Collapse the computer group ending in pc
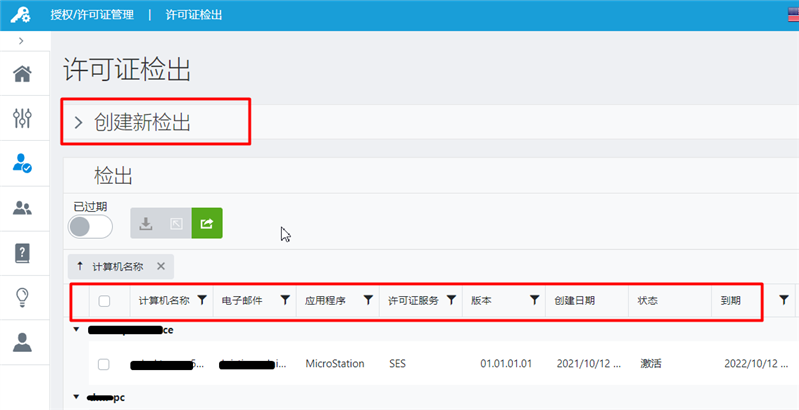This screenshot has height=410, width=799. (76, 397)
